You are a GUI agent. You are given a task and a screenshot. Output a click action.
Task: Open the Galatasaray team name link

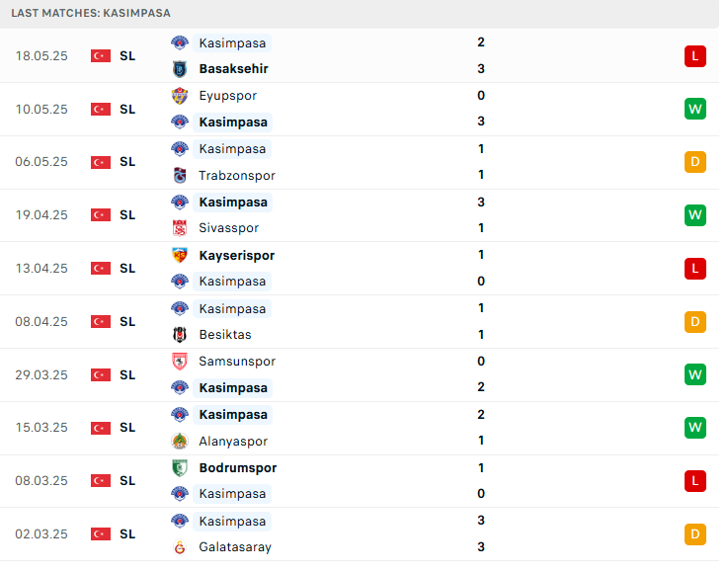pyautogui.click(x=235, y=547)
